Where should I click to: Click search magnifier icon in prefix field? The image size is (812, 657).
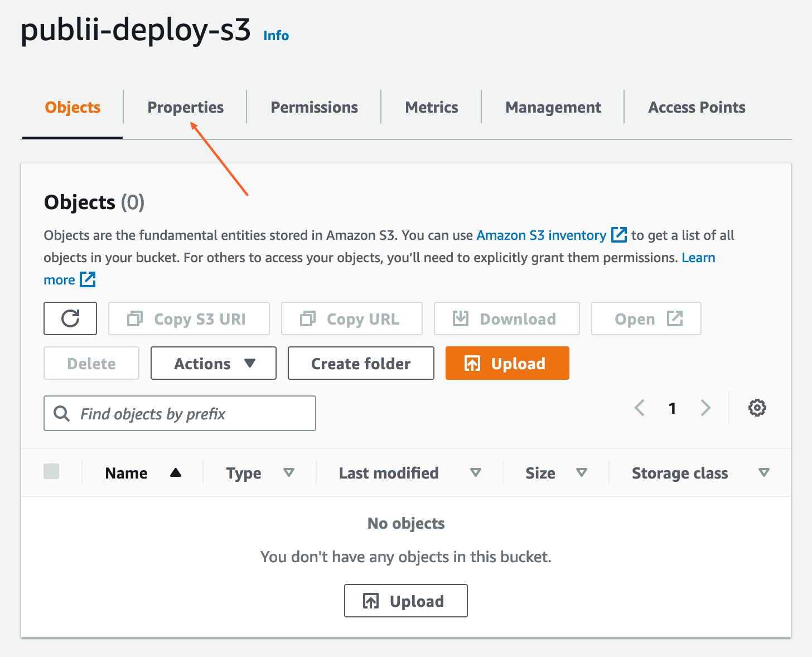pyautogui.click(x=61, y=413)
